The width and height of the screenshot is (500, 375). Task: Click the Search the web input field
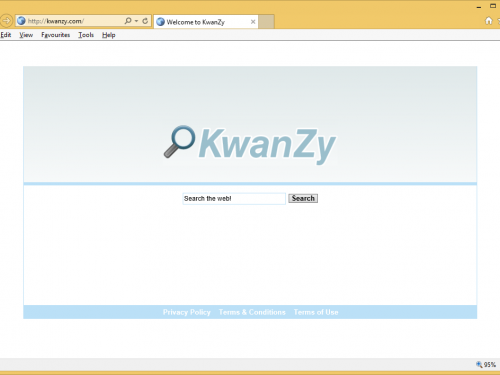(x=234, y=199)
